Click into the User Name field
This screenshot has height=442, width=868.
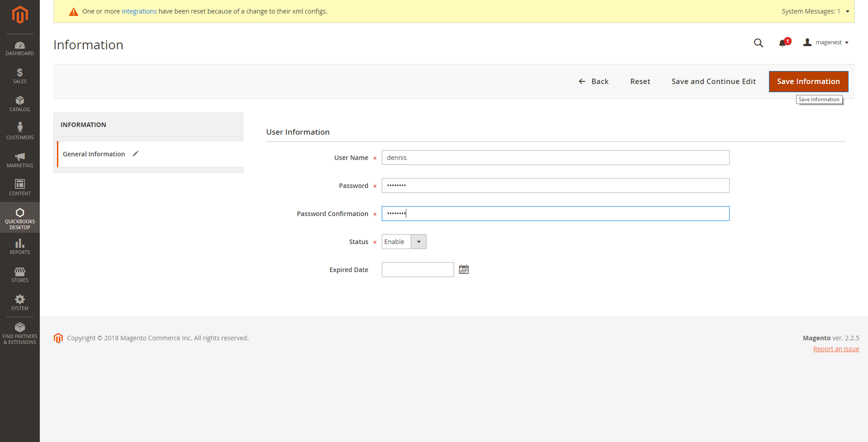tap(555, 158)
